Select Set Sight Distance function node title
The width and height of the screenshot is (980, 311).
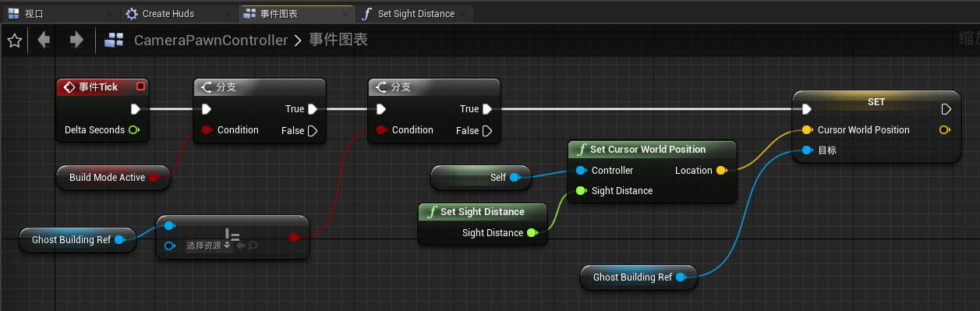pyautogui.click(x=483, y=211)
